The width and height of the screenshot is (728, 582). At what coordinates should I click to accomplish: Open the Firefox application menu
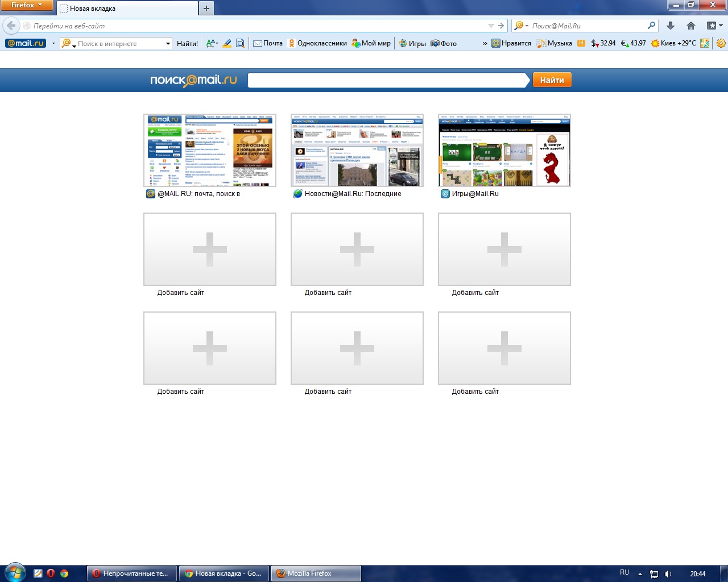(26, 5)
